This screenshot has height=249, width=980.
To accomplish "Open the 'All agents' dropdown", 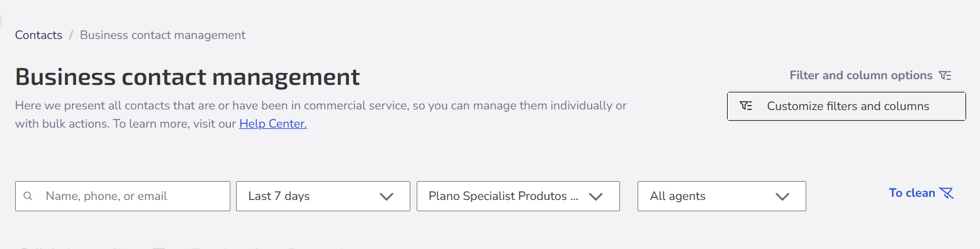I will [721, 196].
